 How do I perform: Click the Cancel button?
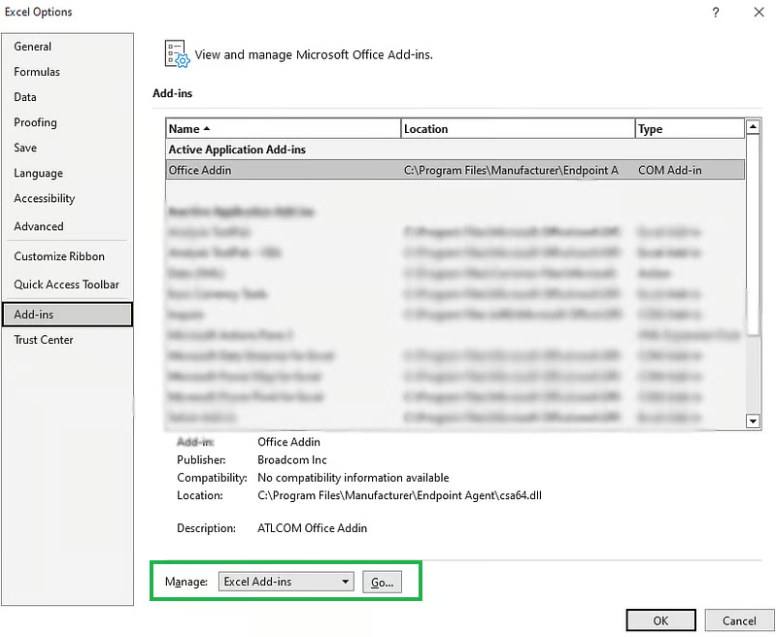(739, 621)
